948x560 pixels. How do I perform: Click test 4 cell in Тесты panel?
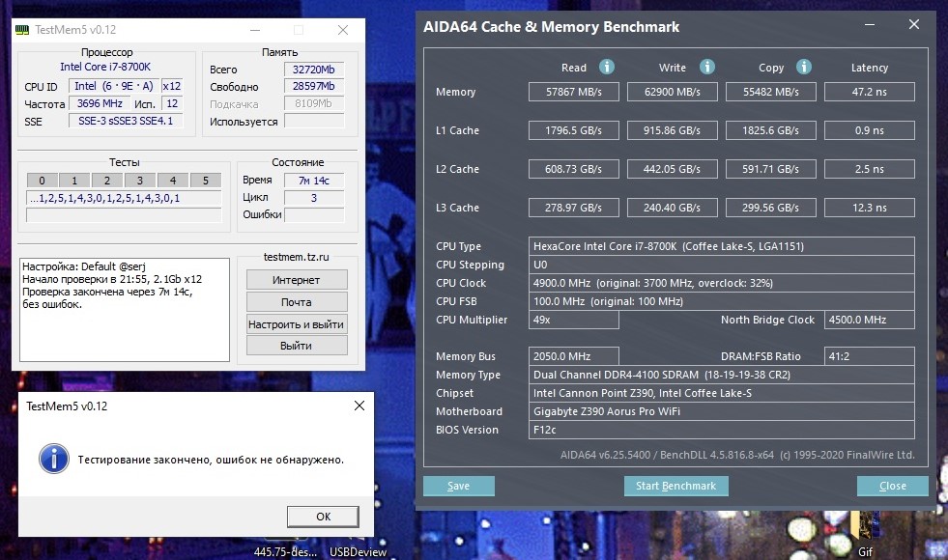[x=173, y=180]
